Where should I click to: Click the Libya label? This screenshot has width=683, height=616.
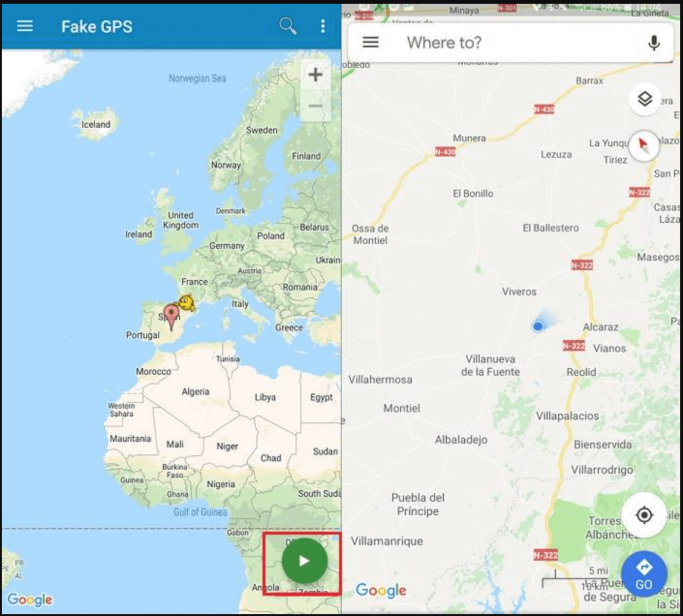[265, 397]
